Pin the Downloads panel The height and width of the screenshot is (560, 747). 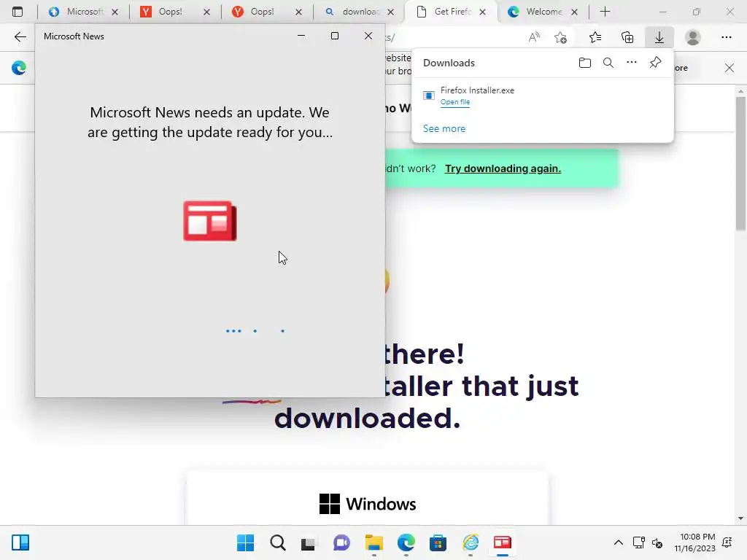pos(655,63)
